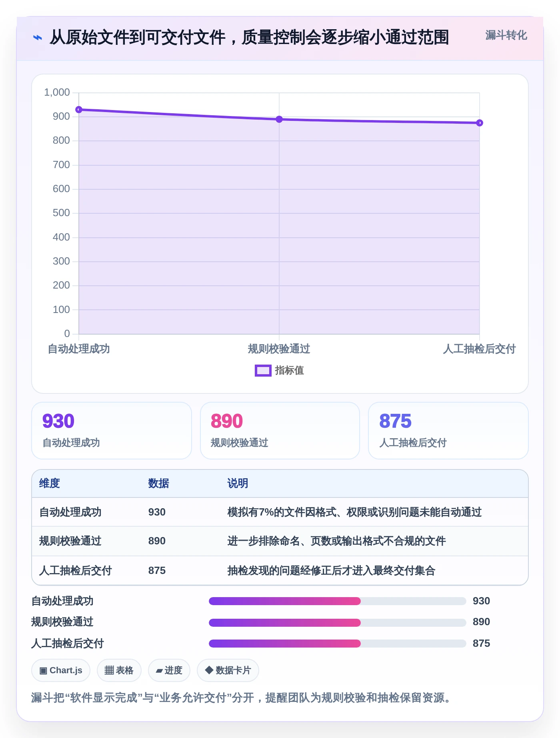Click the 规则校验通过 data point on chart
Image resolution: width=560 pixels, height=738 pixels.
279,119
